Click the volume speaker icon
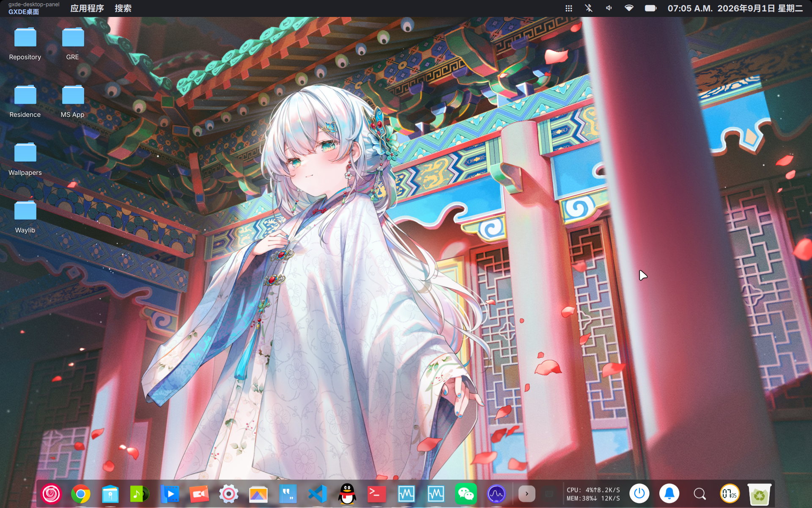Viewport: 812px width, 508px height. click(609, 8)
